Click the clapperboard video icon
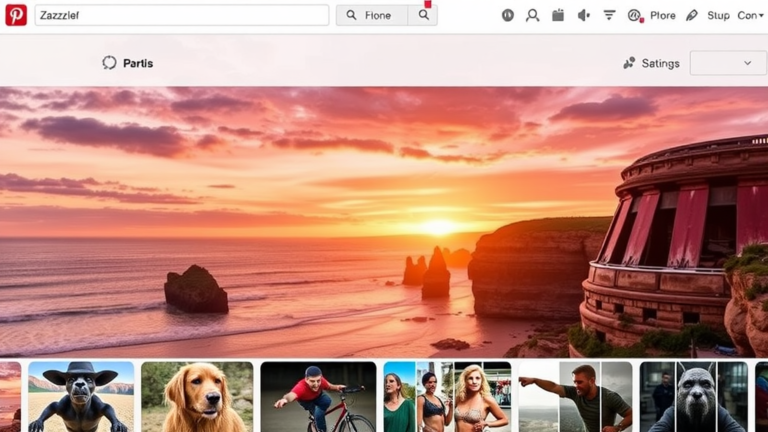The width and height of the screenshot is (768, 432). coord(558,15)
